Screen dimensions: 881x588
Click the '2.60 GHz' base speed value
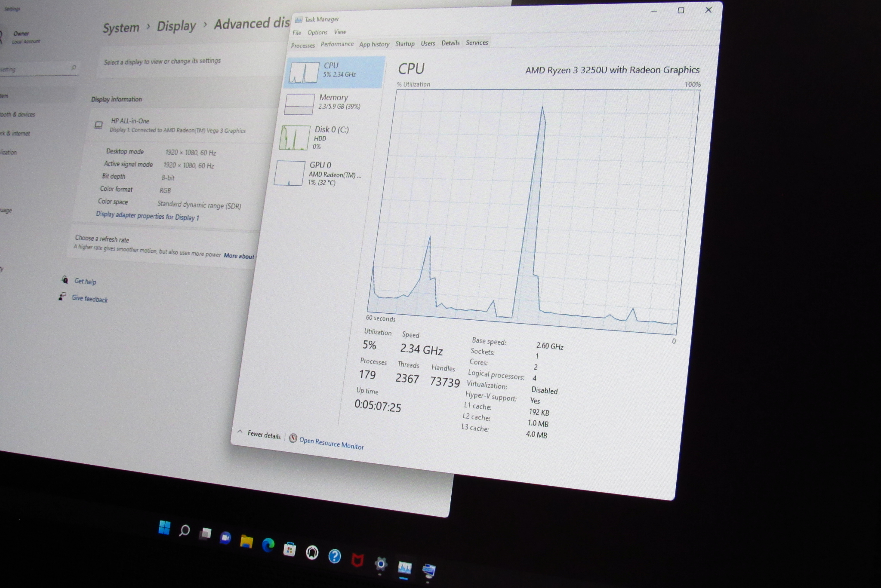click(x=550, y=346)
